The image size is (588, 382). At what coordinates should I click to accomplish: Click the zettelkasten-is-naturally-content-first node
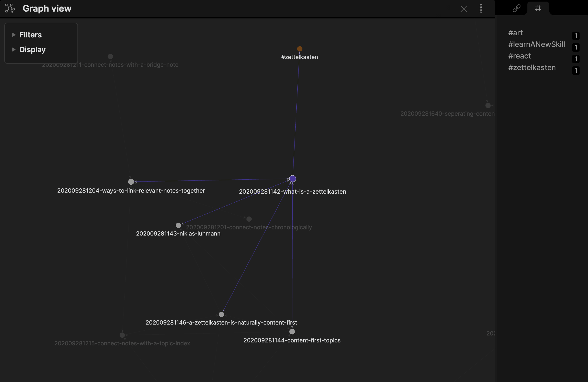(x=221, y=314)
